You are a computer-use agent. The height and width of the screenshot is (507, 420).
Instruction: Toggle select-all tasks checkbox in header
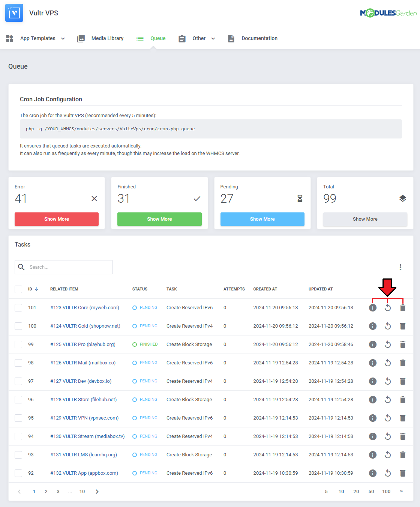click(18, 289)
